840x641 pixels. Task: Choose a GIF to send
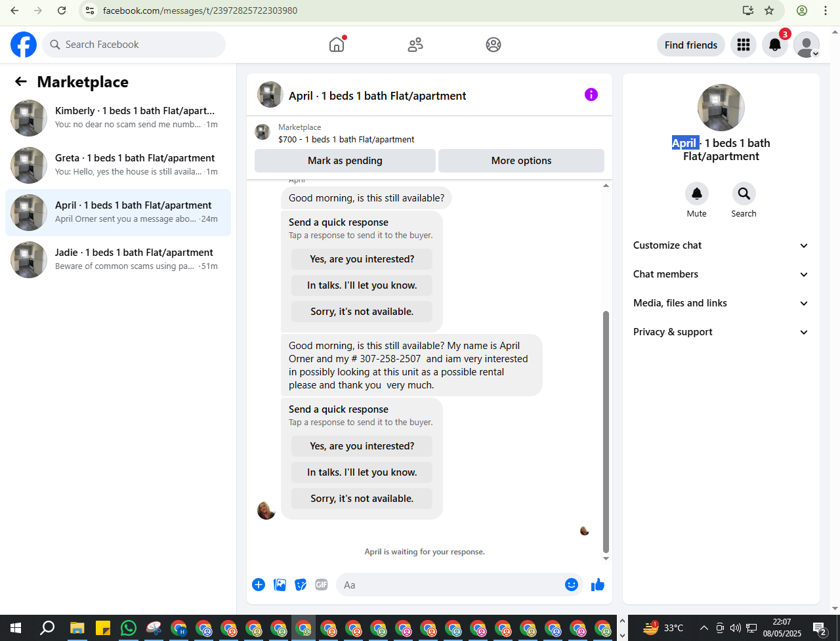(x=321, y=585)
